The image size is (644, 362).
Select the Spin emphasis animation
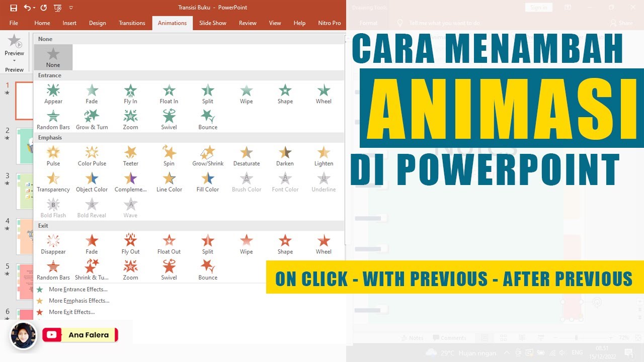point(169,156)
